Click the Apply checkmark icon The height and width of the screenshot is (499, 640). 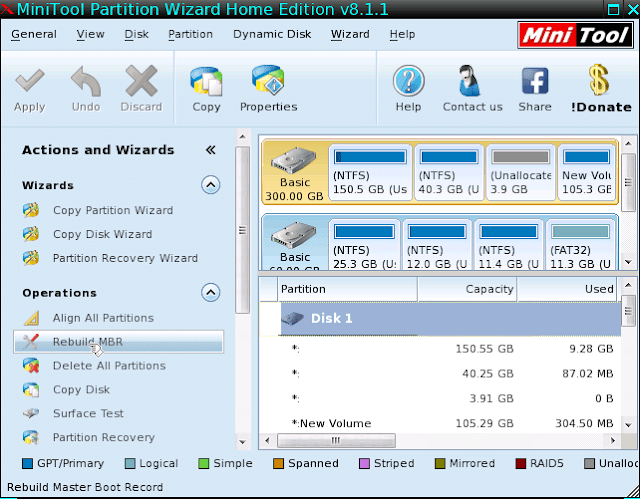coord(29,80)
